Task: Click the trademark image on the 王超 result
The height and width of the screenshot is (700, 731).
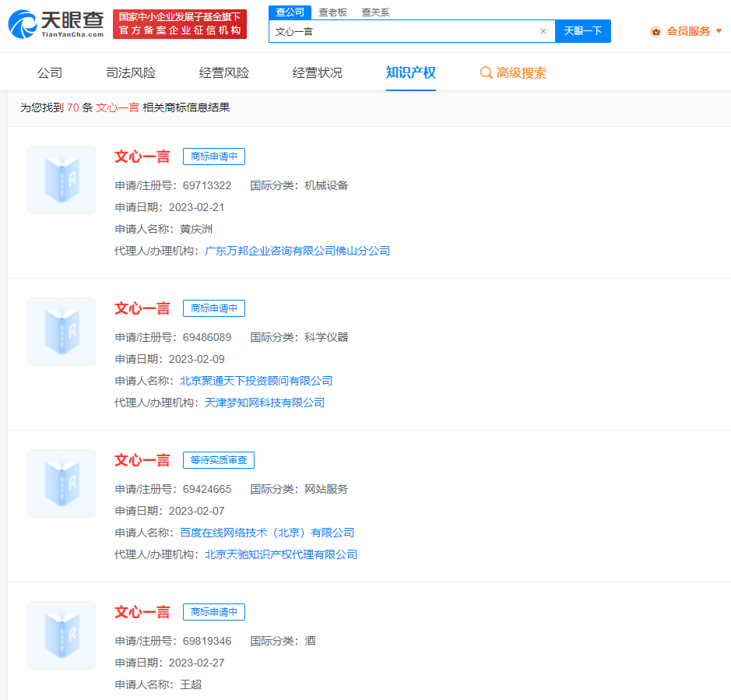Action: tap(61, 635)
